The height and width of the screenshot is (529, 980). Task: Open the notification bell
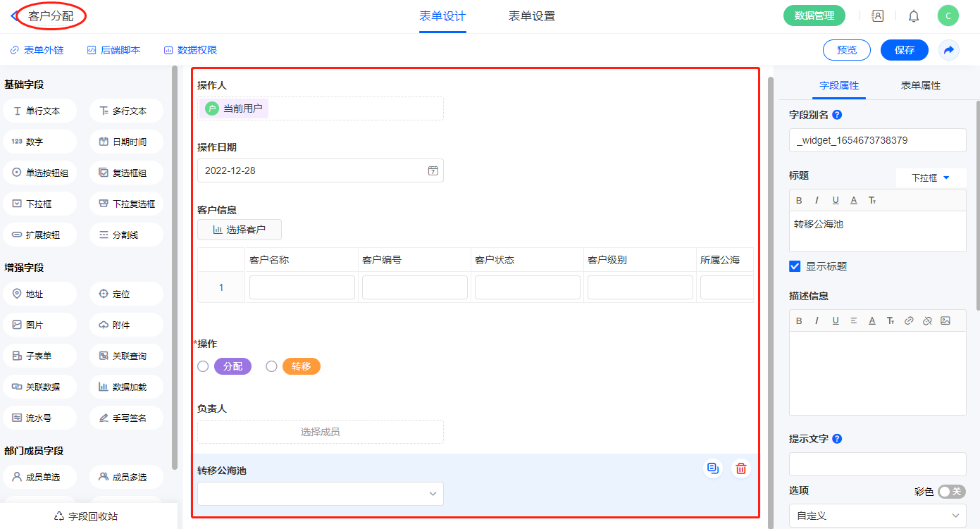point(913,15)
